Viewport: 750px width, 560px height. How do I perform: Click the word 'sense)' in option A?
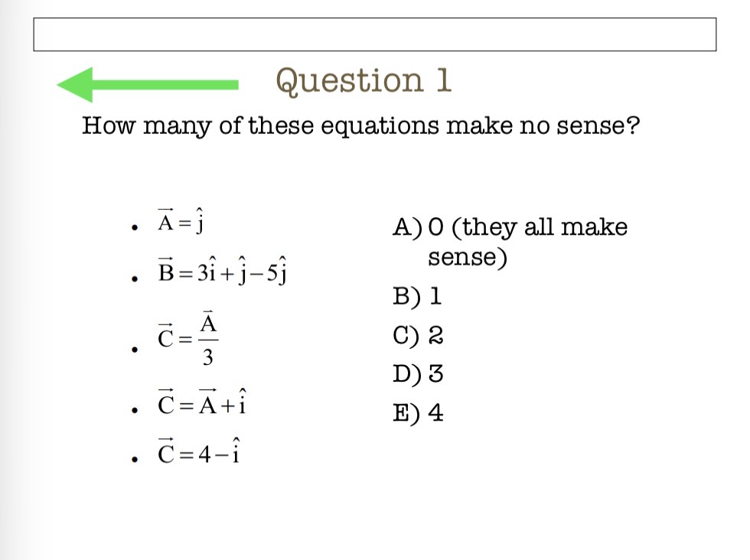[x=468, y=258]
